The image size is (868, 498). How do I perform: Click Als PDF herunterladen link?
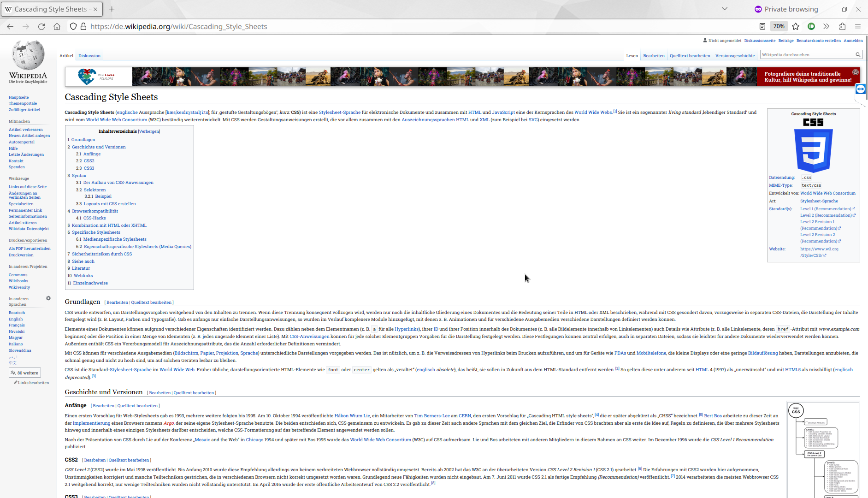point(30,249)
